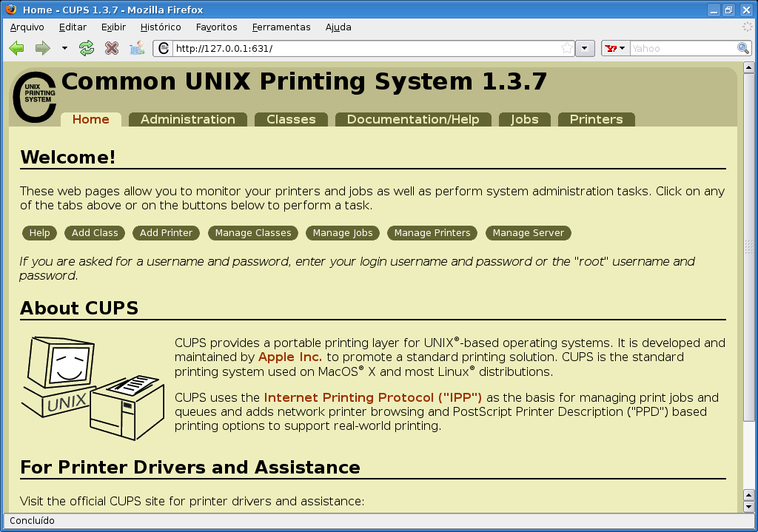
Task: Switch to the Jobs tab
Action: 525,119
